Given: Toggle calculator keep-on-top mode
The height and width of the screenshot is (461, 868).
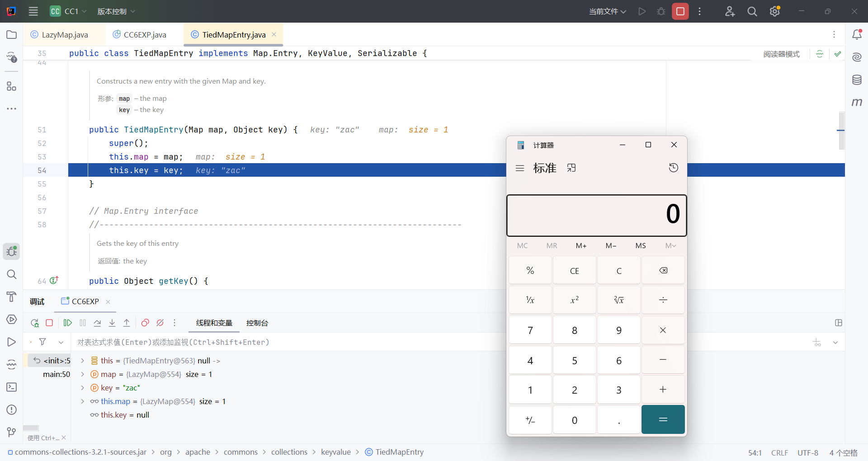Looking at the screenshot, I should pyautogui.click(x=571, y=168).
